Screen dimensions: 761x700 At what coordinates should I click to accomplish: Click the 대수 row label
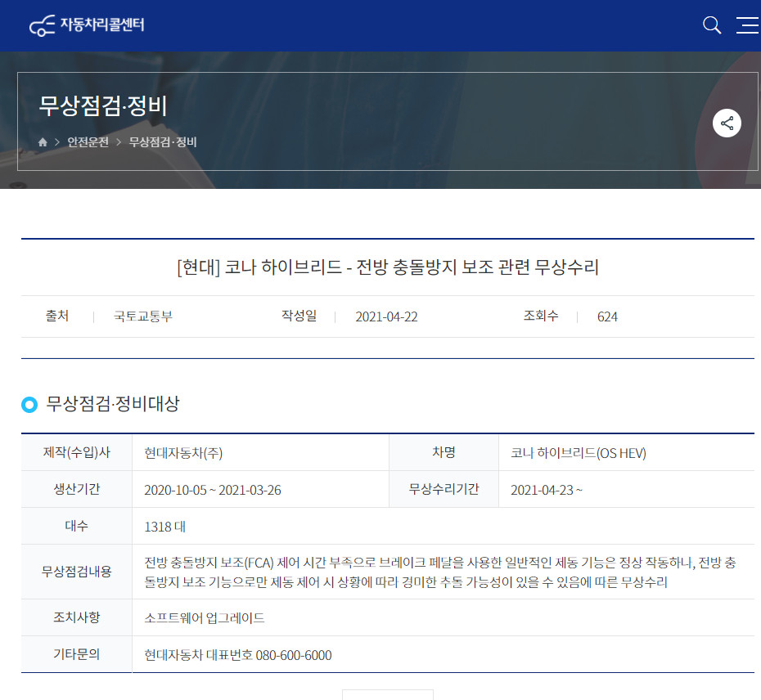pos(77,526)
